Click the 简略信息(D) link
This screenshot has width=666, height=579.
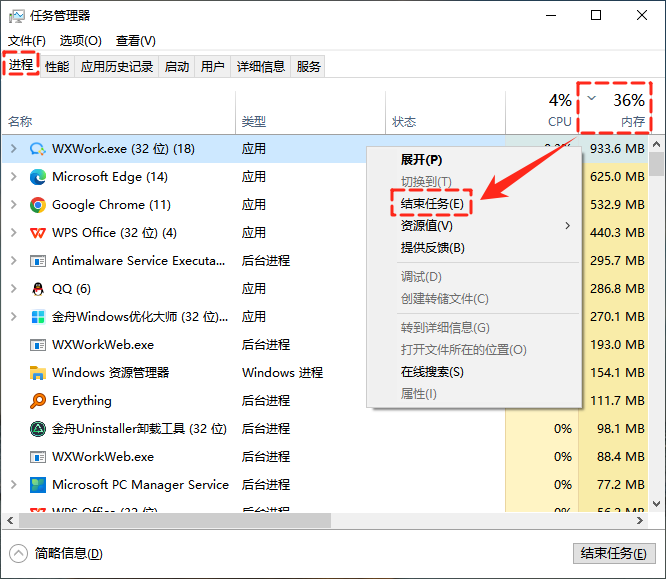pyautogui.click(x=69, y=554)
